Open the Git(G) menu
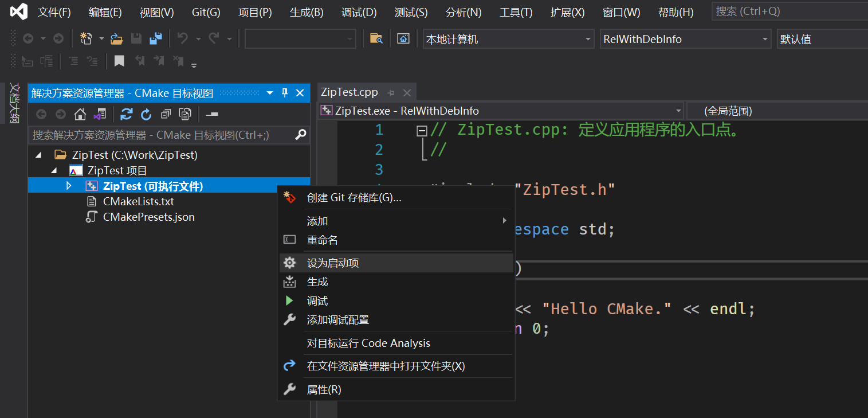Image resolution: width=868 pixels, height=418 pixels. [x=205, y=12]
